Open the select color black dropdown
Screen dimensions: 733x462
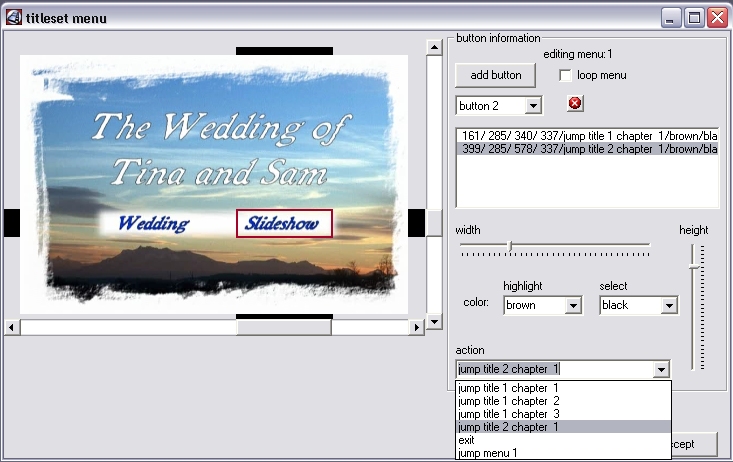tap(668, 305)
